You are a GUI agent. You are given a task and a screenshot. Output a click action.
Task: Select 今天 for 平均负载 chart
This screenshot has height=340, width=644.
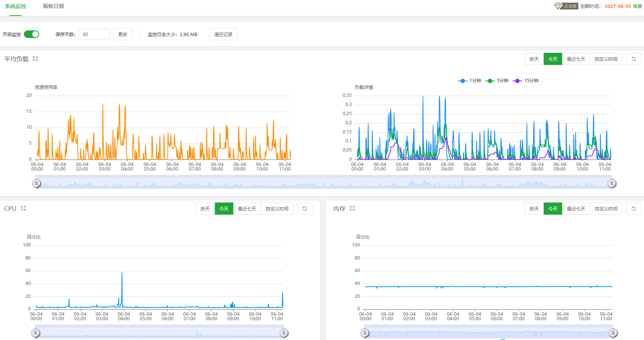tap(553, 59)
